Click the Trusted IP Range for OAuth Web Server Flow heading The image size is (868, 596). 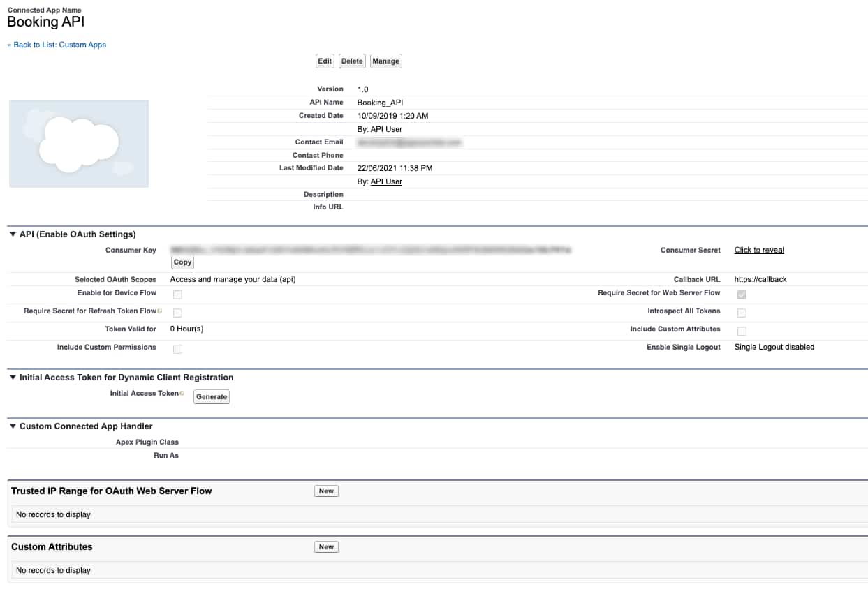[x=112, y=491]
